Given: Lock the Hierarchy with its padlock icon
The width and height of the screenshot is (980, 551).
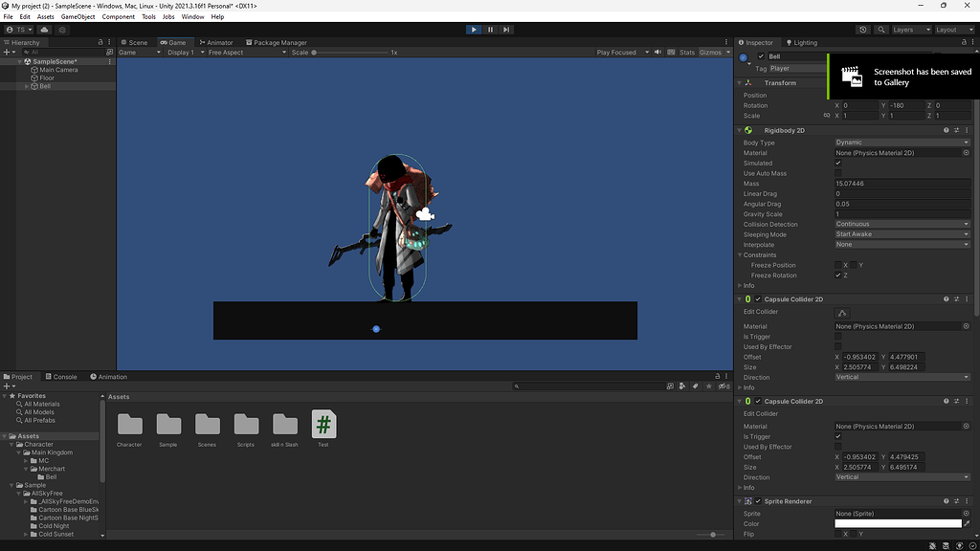Looking at the screenshot, I should 101,42.
